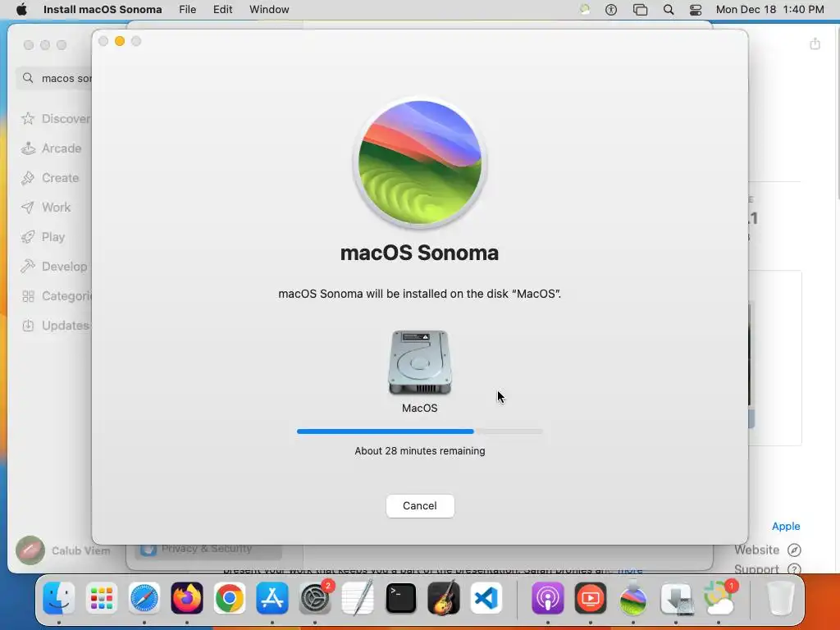Viewport: 840px width, 630px height.
Task: Open the Edit menu
Action: (223, 9)
